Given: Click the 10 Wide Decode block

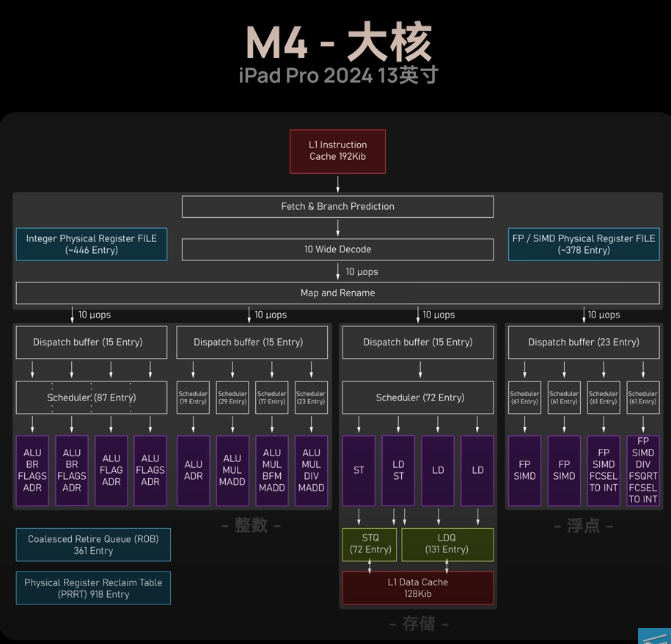Looking at the screenshot, I should (337, 249).
